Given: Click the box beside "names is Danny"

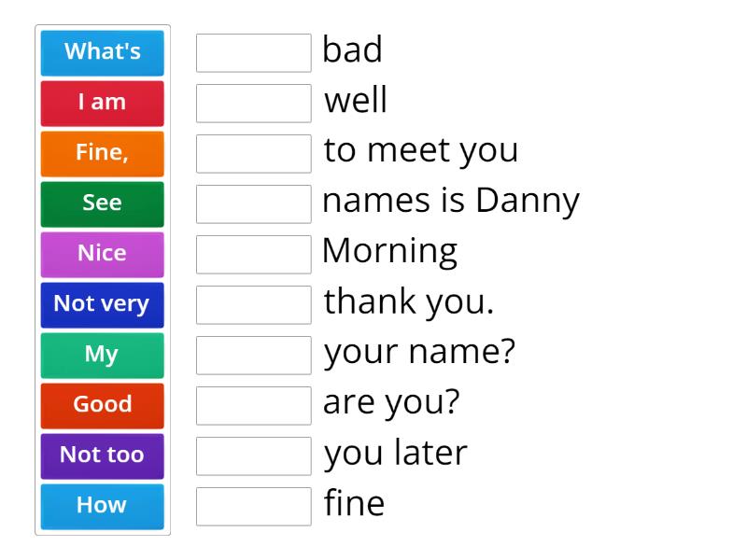Looking at the screenshot, I should pyautogui.click(x=253, y=204).
